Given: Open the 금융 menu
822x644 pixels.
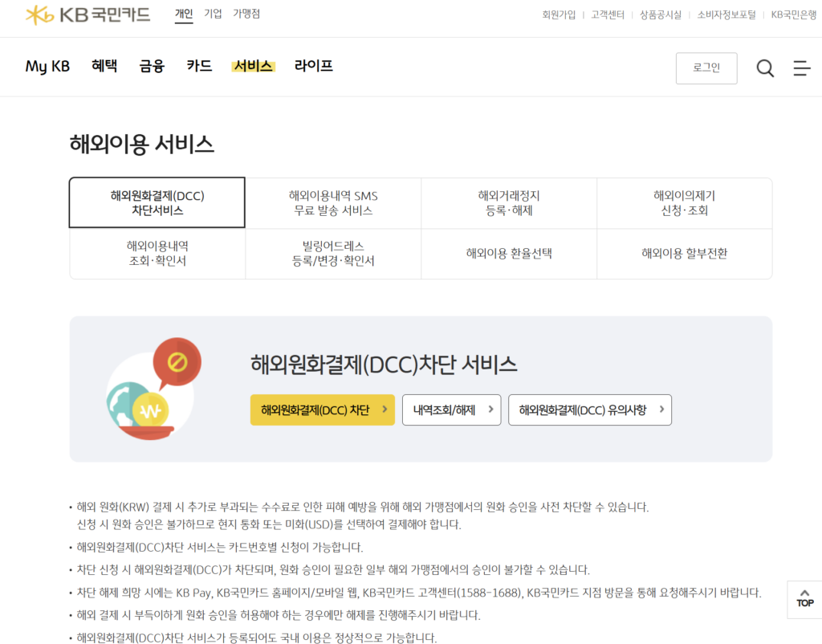Looking at the screenshot, I should [x=152, y=66].
